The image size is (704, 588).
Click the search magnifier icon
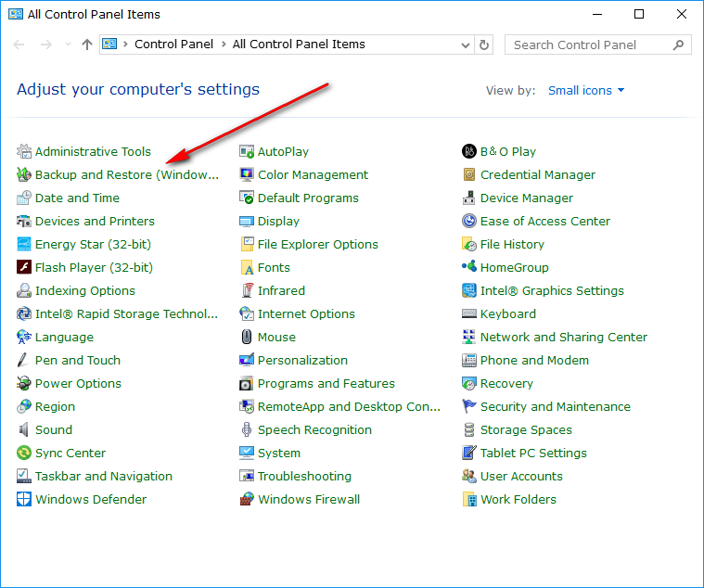[678, 45]
